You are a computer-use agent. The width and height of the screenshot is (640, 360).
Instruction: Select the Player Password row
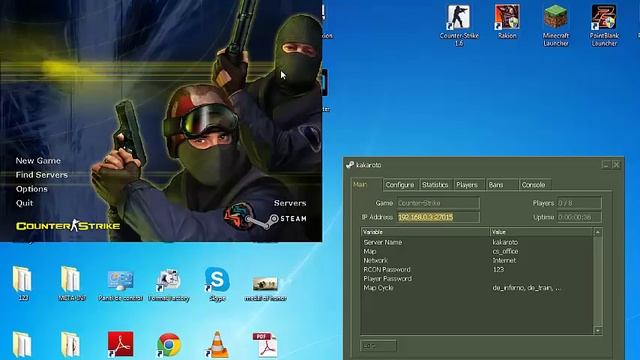coord(477,279)
